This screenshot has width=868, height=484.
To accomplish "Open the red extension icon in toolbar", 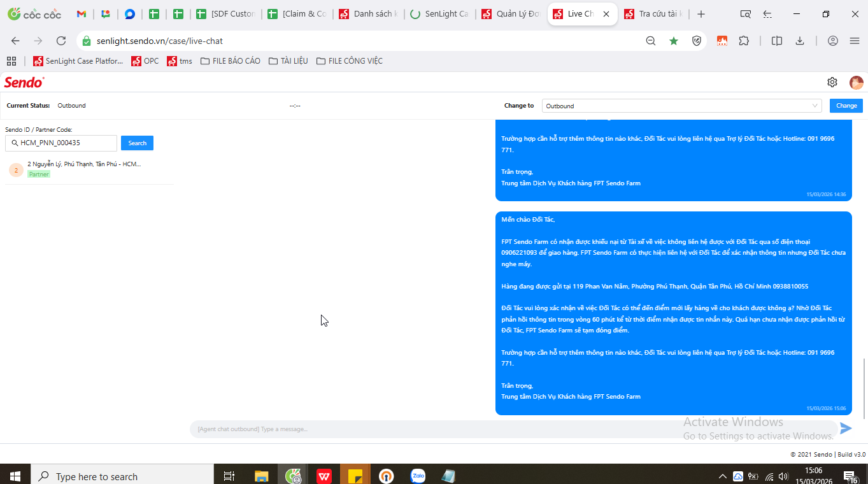I will click(x=722, y=41).
